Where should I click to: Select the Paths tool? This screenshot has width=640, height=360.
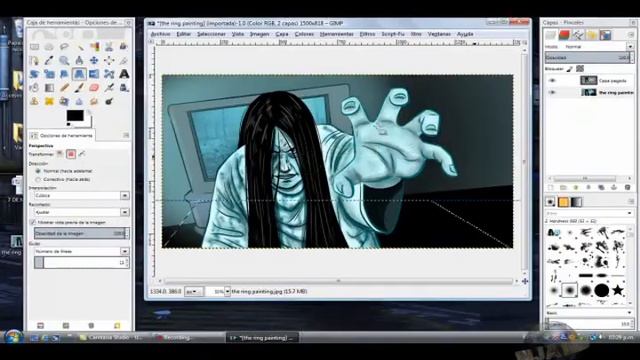[34, 61]
